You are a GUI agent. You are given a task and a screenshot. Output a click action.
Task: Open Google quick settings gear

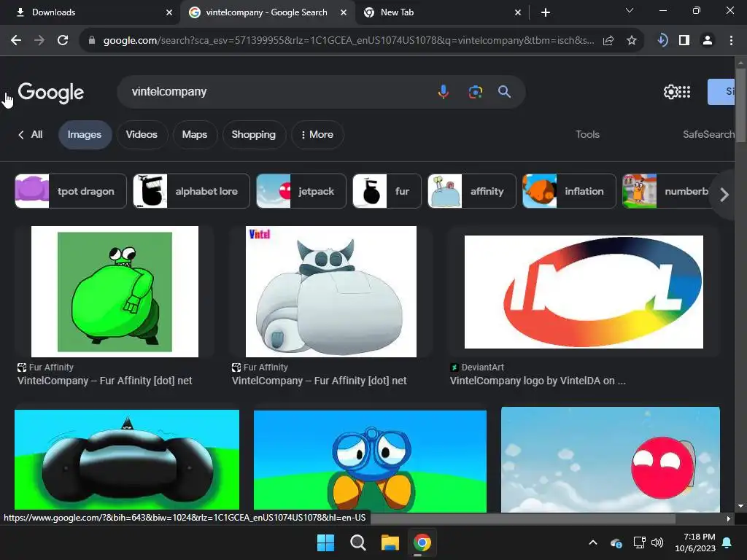pos(670,91)
